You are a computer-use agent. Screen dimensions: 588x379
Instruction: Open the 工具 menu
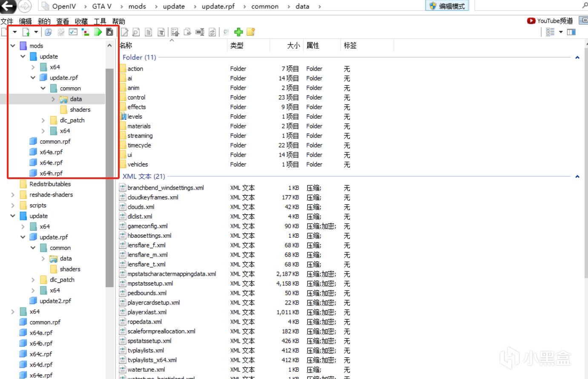[100, 21]
